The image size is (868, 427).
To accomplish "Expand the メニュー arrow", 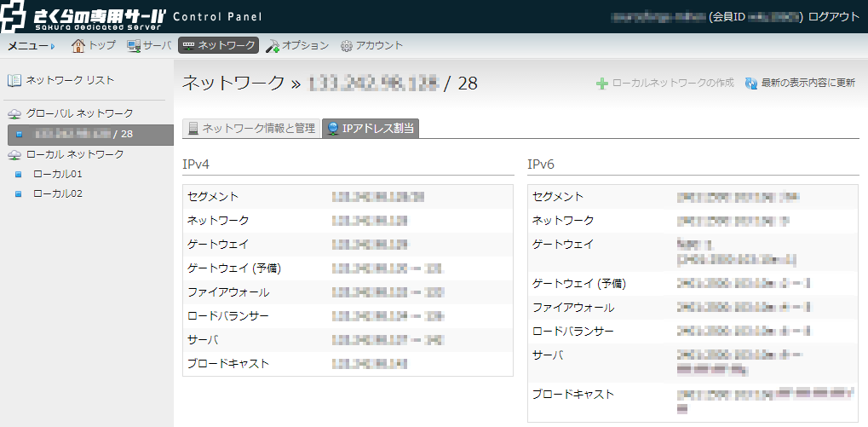I will tap(52, 46).
